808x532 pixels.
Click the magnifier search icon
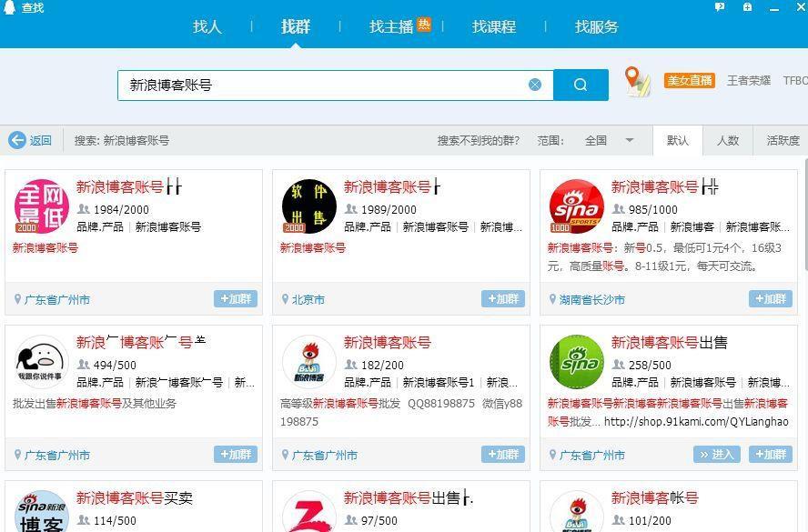580,84
